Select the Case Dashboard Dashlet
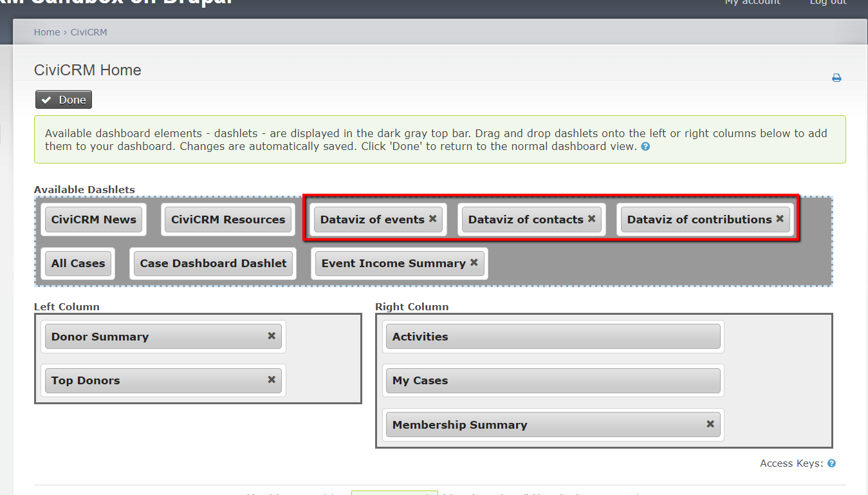 click(213, 263)
